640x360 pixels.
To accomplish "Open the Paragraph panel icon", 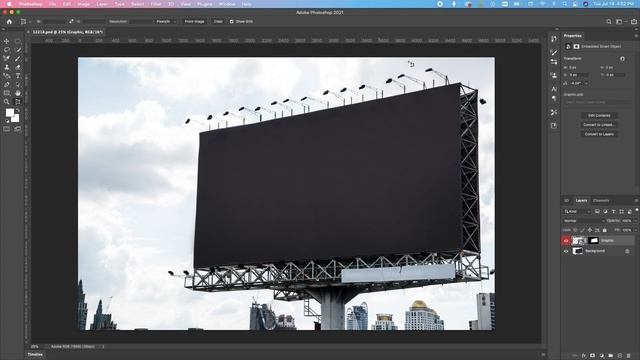I will (554, 98).
